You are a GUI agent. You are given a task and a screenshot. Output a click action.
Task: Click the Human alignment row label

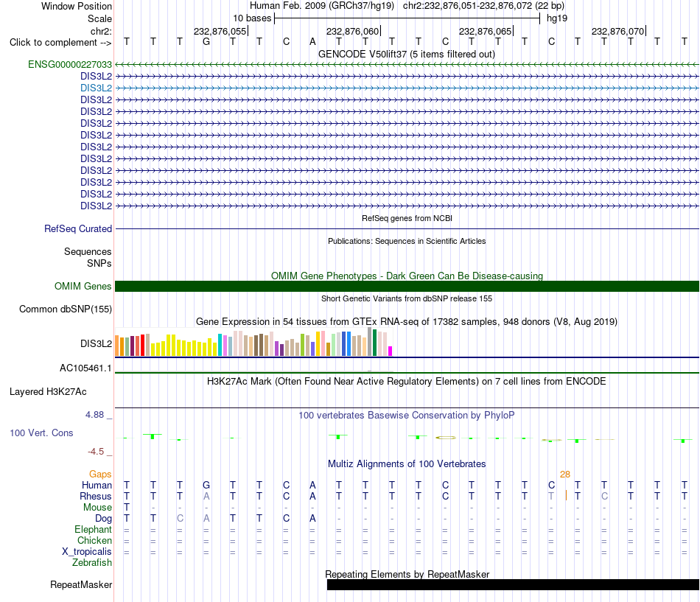[97, 486]
